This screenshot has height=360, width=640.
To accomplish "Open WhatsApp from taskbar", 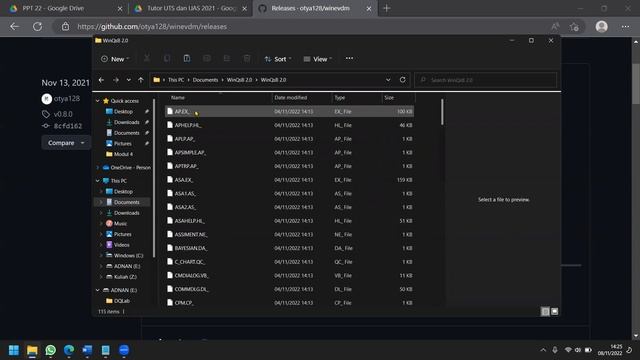I will 51,350.
